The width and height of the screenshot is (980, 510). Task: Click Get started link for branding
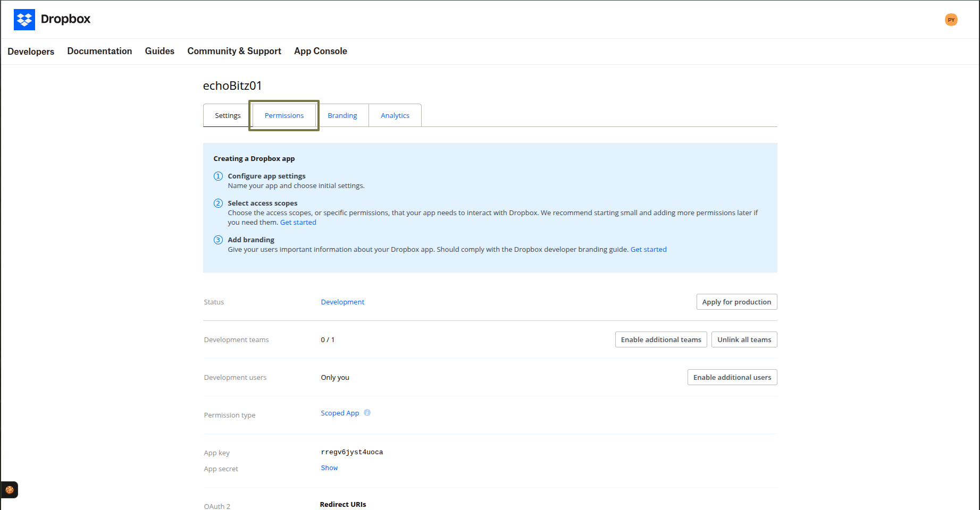(x=648, y=250)
